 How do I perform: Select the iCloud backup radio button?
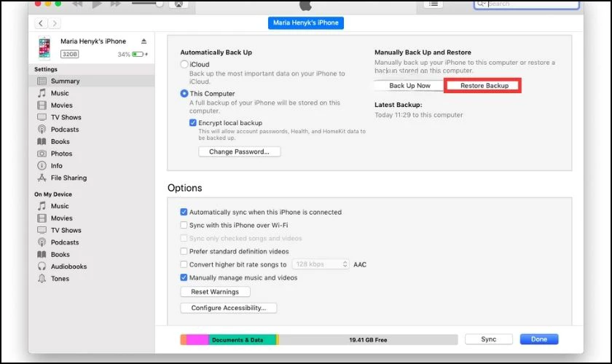(x=184, y=65)
